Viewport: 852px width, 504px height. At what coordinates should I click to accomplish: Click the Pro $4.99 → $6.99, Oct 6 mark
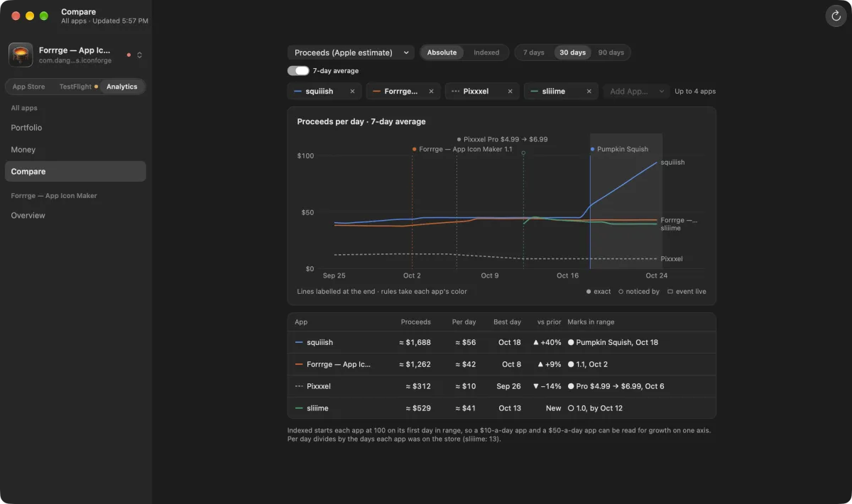616,386
